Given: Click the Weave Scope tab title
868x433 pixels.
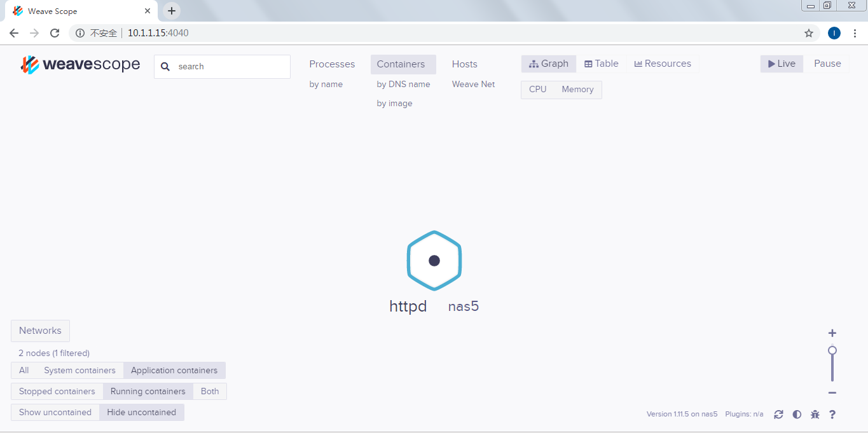Looking at the screenshot, I should tap(53, 11).
